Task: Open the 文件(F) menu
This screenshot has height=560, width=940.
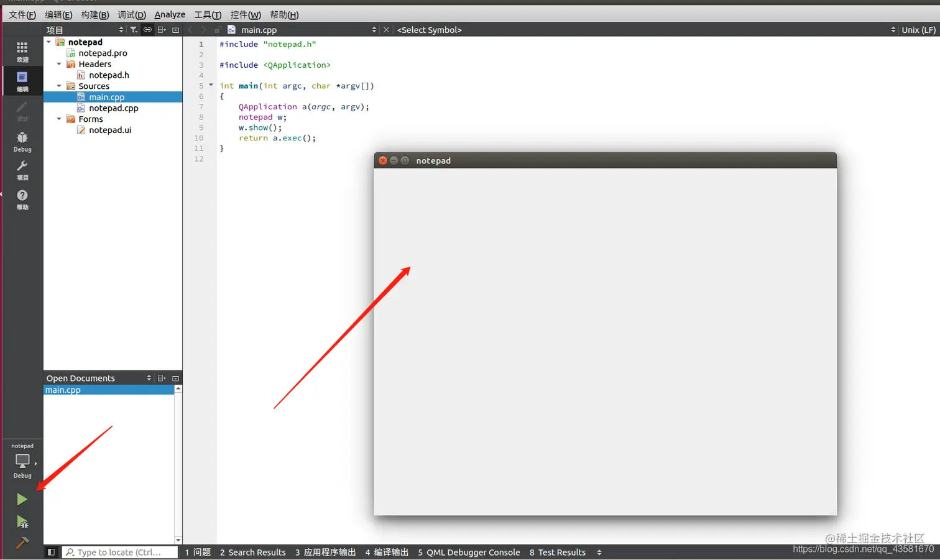Action: pyautogui.click(x=22, y=14)
